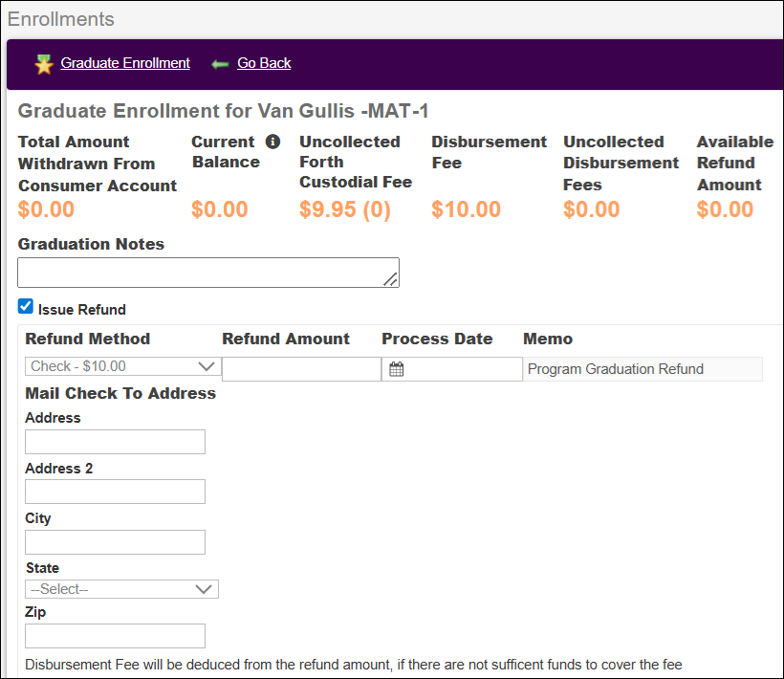This screenshot has width=784, height=679.
Task: Click the Mail Check To Address heading
Action: click(120, 393)
